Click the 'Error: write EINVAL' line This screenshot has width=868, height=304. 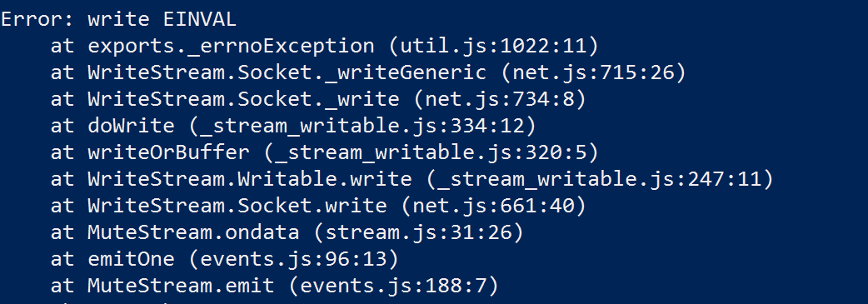118,20
